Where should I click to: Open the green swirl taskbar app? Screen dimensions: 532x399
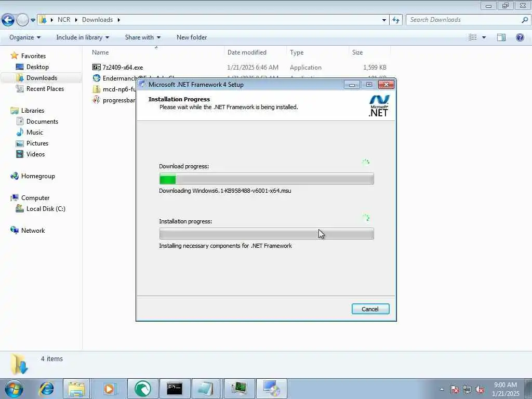143,389
